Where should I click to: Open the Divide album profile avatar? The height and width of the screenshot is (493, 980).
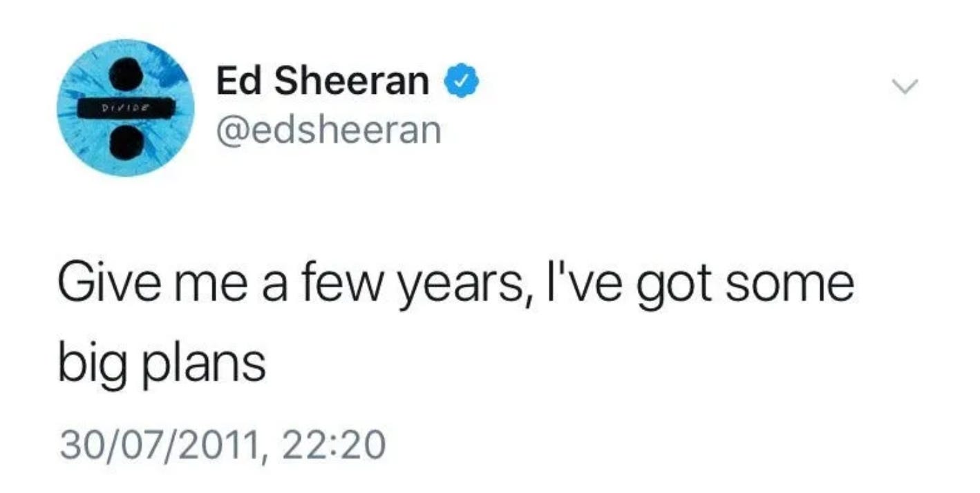[x=125, y=108]
